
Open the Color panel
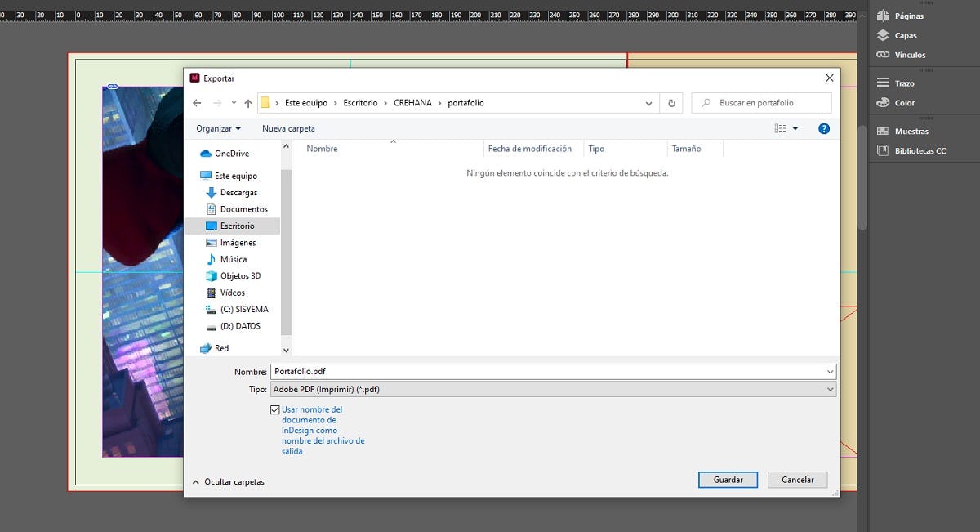point(883,103)
